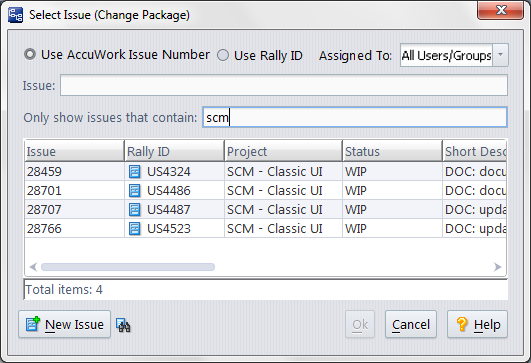Sort by the Project column header
531x363 pixels.
pos(283,151)
